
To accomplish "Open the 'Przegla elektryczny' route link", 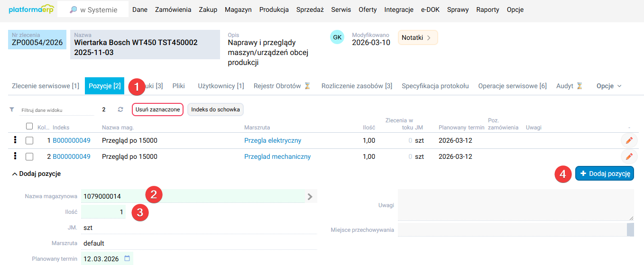I will pos(273,140).
